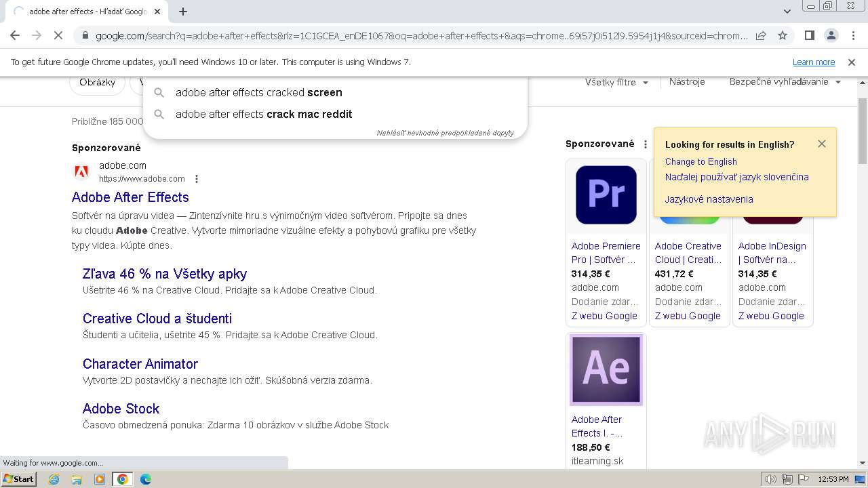Launch Microsoft Edge from the taskbar
The width and height of the screenshot is (868, 488).
[x=145, y=479]
